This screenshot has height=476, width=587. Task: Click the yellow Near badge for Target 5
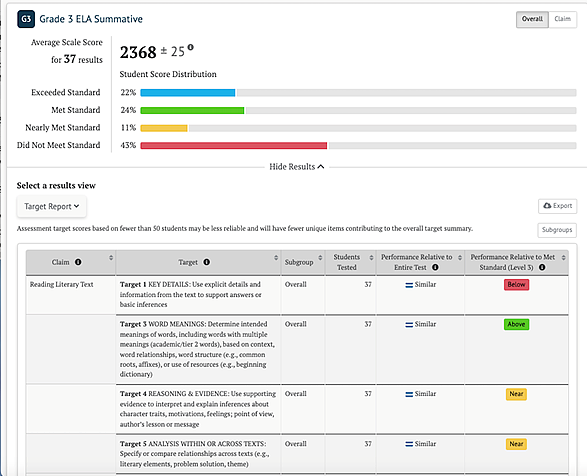point(516,444)
